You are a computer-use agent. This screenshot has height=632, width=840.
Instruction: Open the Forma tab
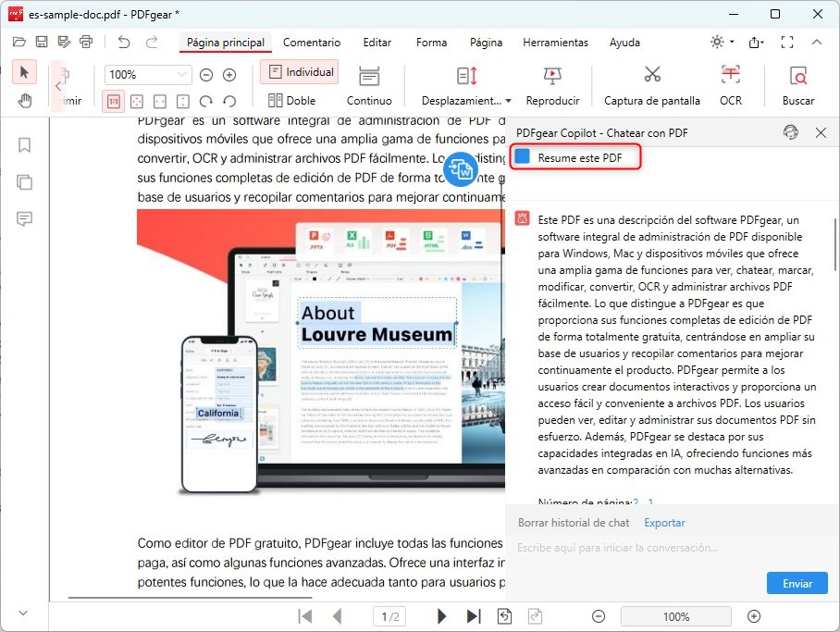[431, 43]
